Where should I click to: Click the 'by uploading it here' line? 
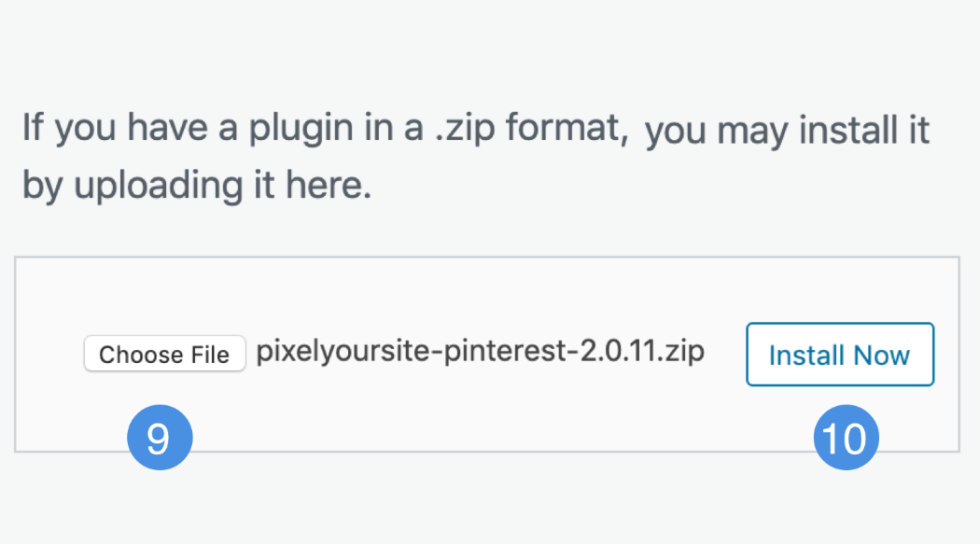pos(196,186)
